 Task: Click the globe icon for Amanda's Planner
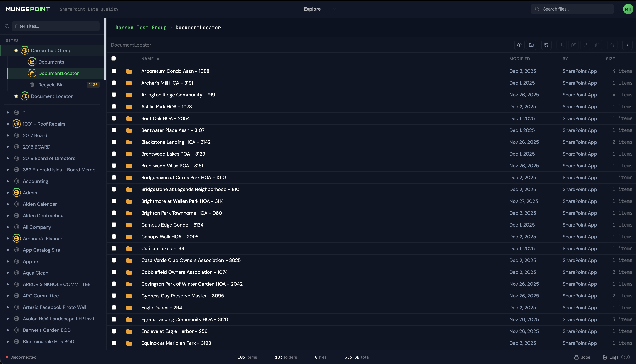click(x=16, y=239)
